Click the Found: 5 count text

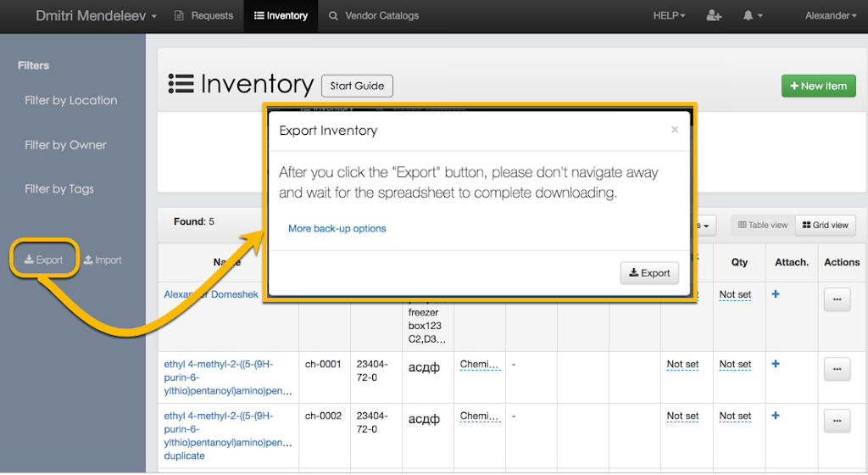[194, 221]
